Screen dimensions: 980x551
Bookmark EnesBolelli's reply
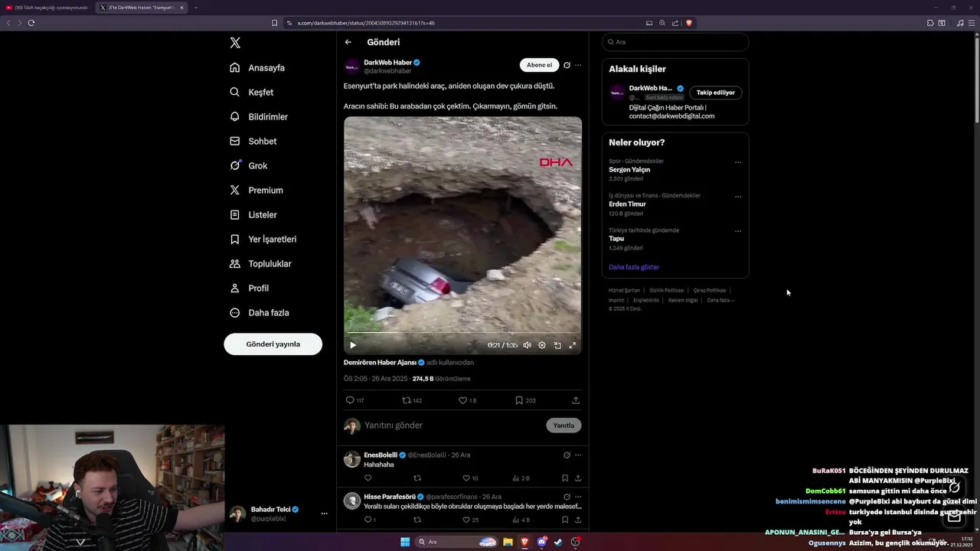pos(565,478)
